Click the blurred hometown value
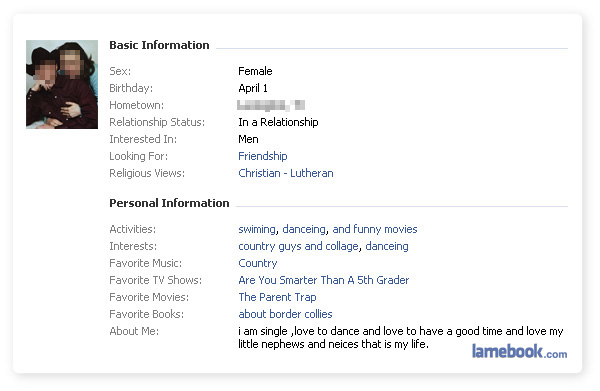 271,105
